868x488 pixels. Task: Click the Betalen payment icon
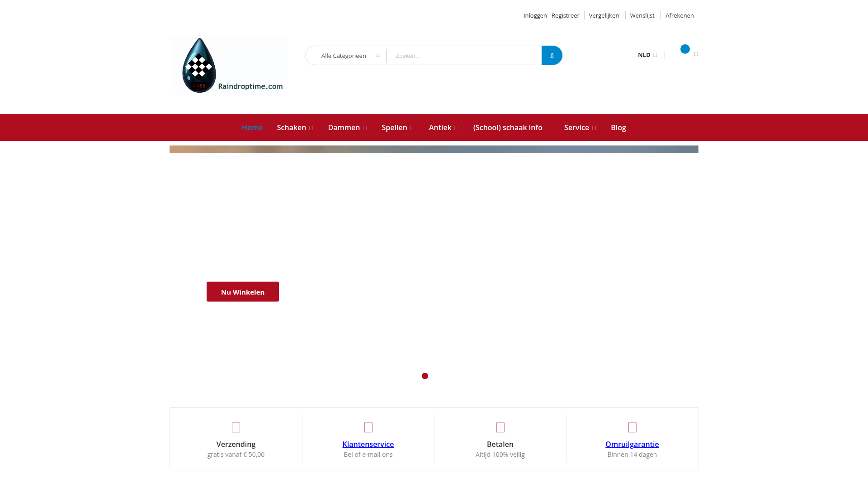pyautogui.click(x=500, y=427)
